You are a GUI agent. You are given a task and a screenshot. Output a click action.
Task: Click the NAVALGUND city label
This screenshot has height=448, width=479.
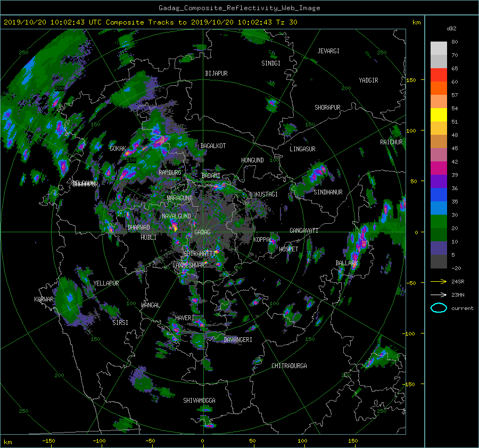point(176,216)
